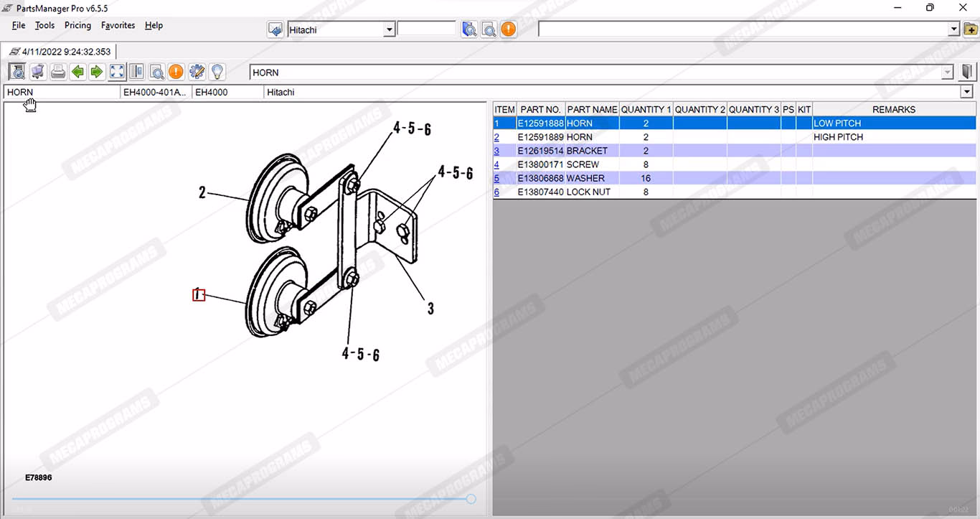Click item link 5 for WASHER
980x519 pixels.
[496, 178]
